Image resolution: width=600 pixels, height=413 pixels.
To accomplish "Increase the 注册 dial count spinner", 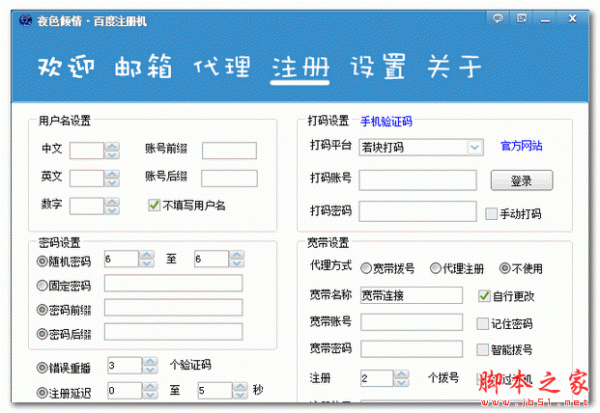I will pos(401,374).
